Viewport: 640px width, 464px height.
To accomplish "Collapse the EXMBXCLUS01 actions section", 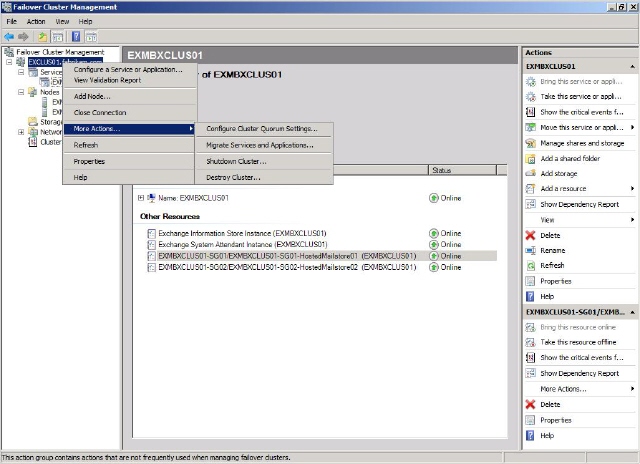I will coord(632,67).
